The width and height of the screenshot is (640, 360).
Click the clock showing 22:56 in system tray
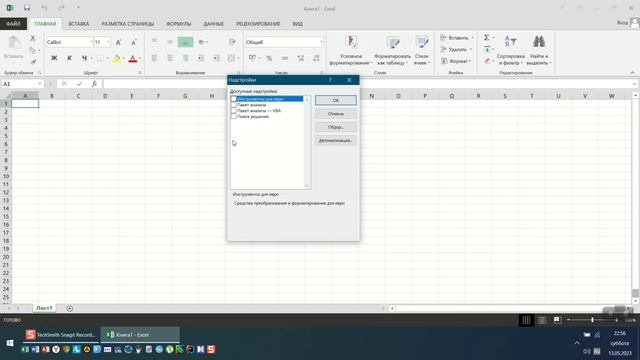(619, 333)
